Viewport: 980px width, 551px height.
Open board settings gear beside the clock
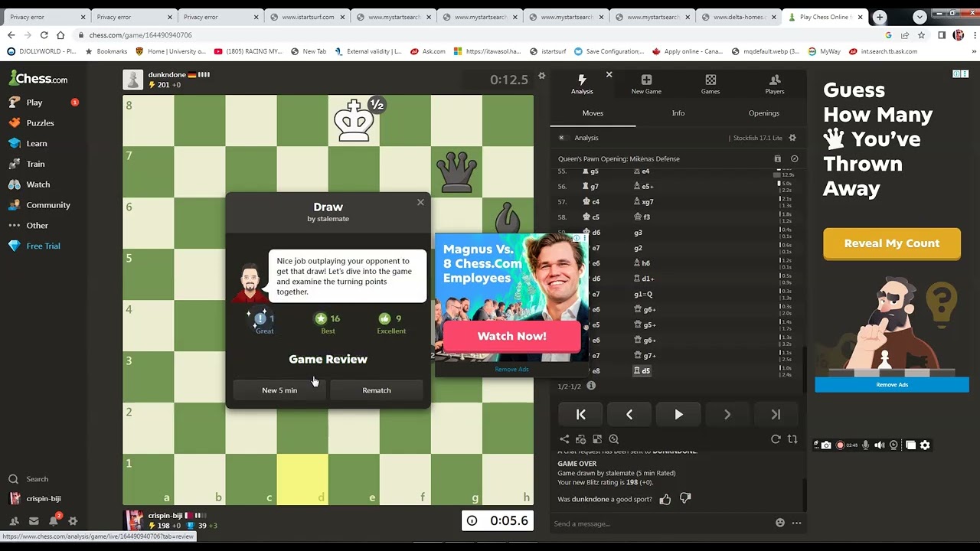point(541,75)
